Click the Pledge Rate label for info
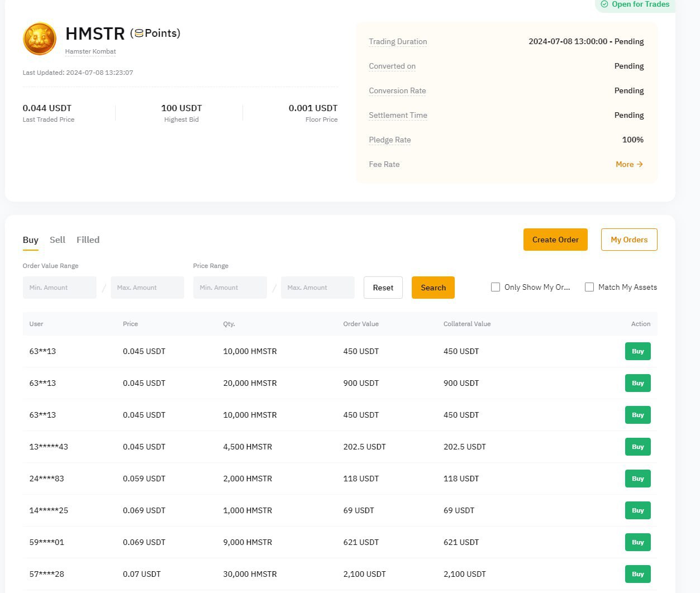This screenshot has width=700, height=593. pyautogui.click(x=389, y=140)
